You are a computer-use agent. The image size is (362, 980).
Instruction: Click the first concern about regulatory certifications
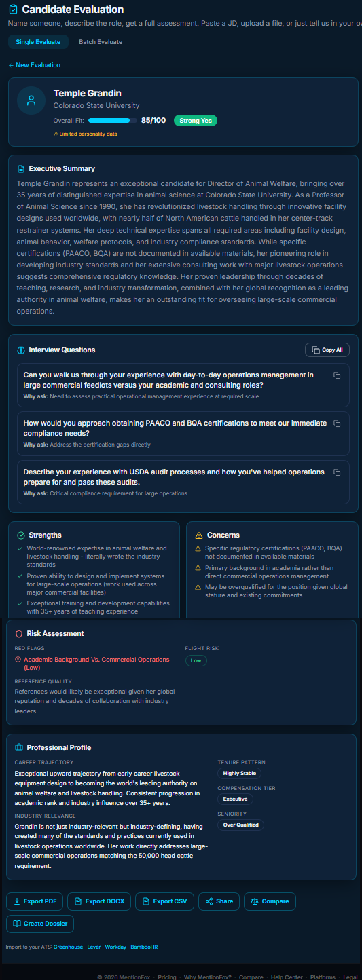point(274,552)
